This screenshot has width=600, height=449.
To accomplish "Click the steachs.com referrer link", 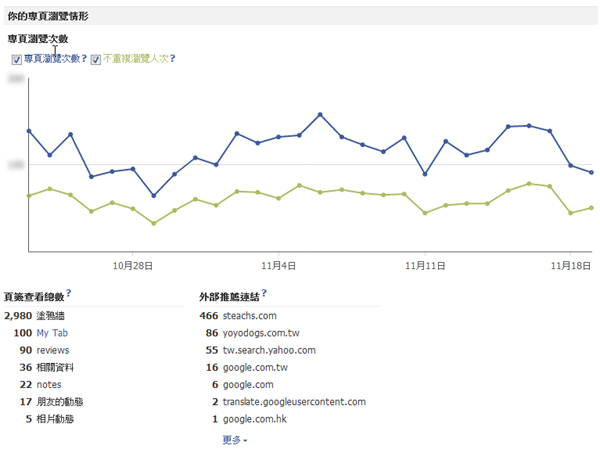I will pyautogui.click(x=251, y=316).
